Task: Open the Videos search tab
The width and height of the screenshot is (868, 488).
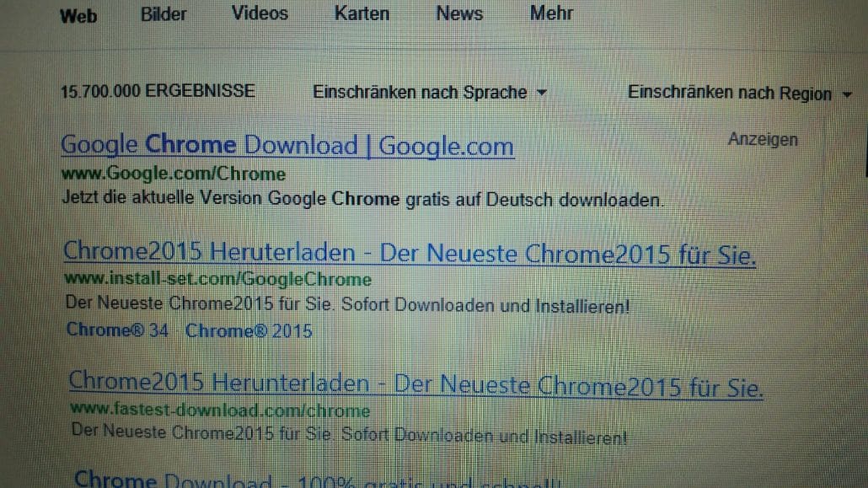Action: (260, 13)
